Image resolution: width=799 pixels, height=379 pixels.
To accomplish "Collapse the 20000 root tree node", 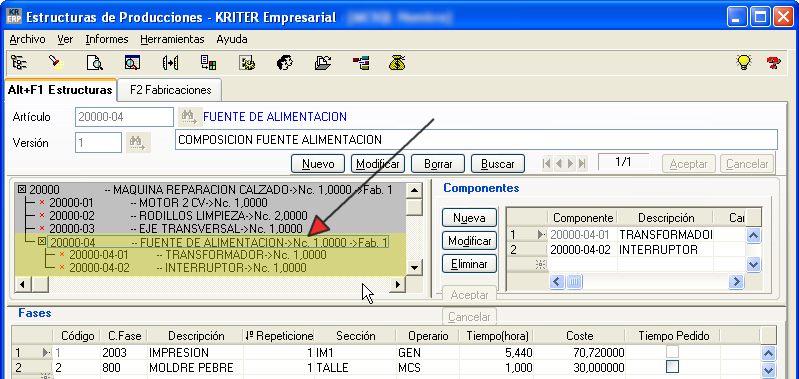I will pyautogui.click(x=22, y=189).
